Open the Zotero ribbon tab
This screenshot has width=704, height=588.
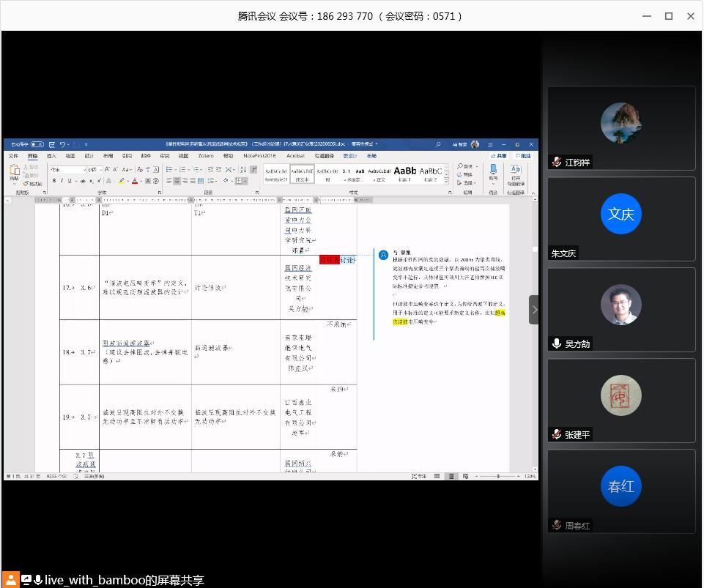(x=206, y=156)
